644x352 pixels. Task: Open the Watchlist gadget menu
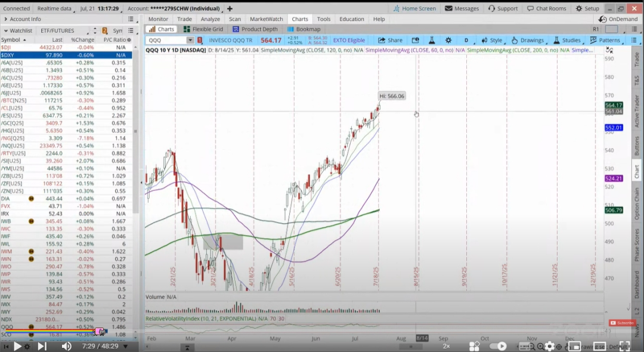(131, 30)
